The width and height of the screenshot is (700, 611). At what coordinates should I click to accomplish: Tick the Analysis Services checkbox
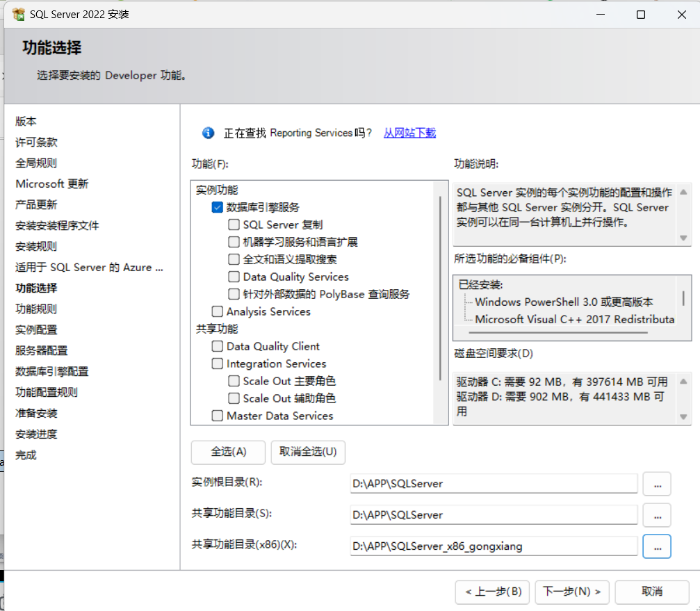point(218,311)
